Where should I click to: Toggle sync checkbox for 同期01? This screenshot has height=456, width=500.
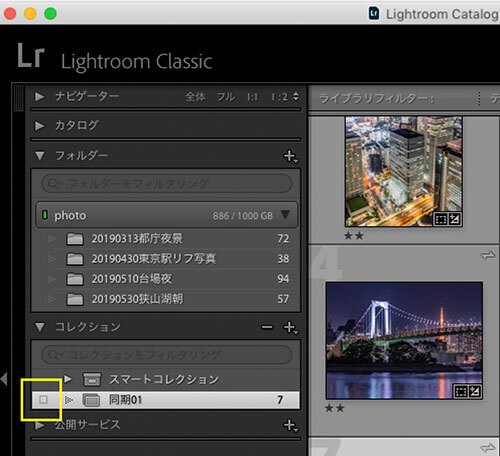click(x=43, y=399)
